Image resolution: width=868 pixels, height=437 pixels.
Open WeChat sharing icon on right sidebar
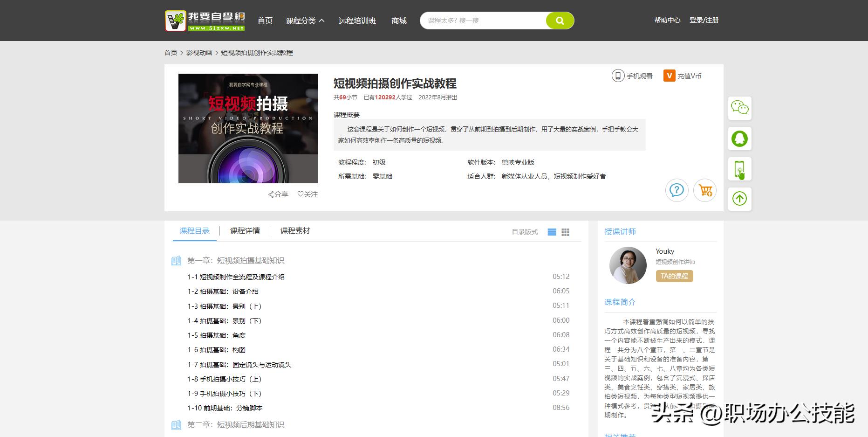pos(739,108)
